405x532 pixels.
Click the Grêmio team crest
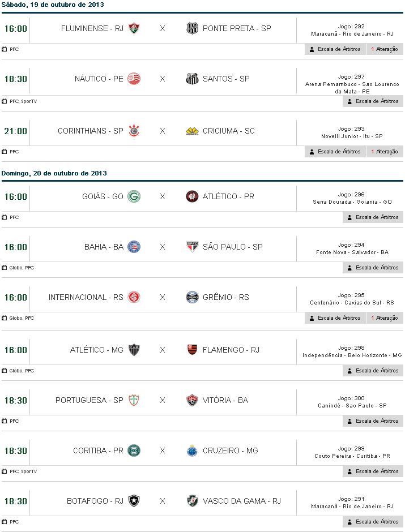point(192,297)
